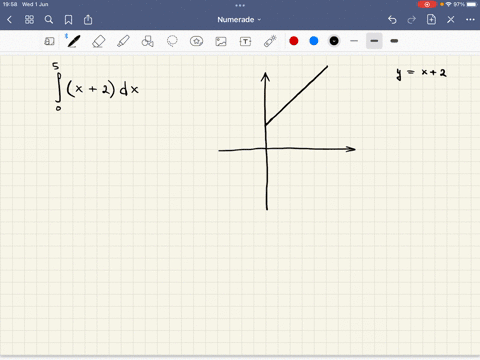Select the Eraser tool

point(98,41)
